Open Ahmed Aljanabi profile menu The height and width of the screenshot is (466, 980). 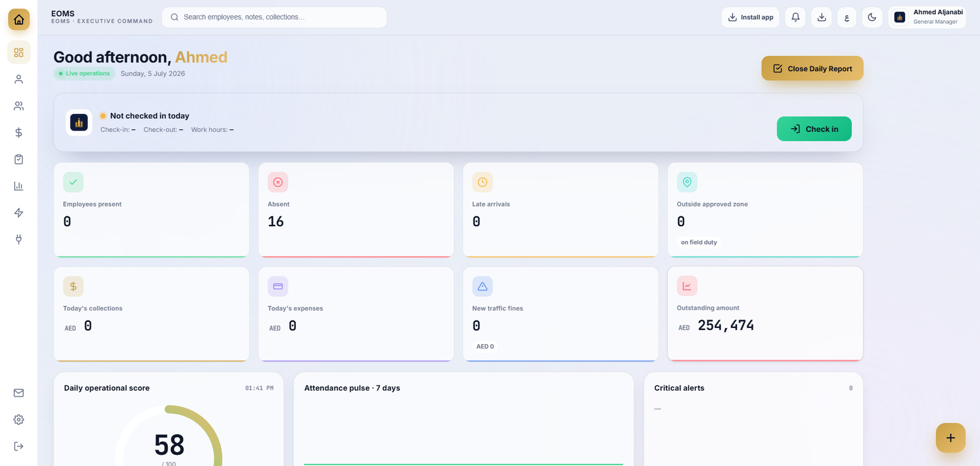click(x=927, y=17)
